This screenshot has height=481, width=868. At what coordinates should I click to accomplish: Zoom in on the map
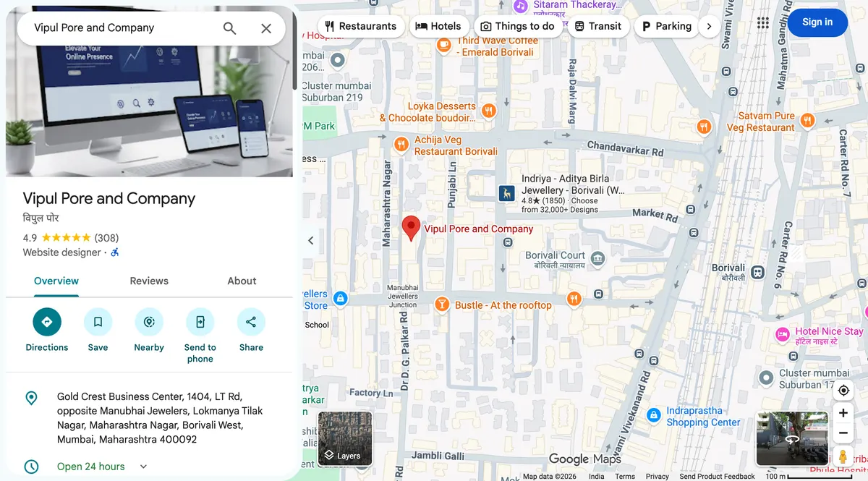(x=843, y=413)
